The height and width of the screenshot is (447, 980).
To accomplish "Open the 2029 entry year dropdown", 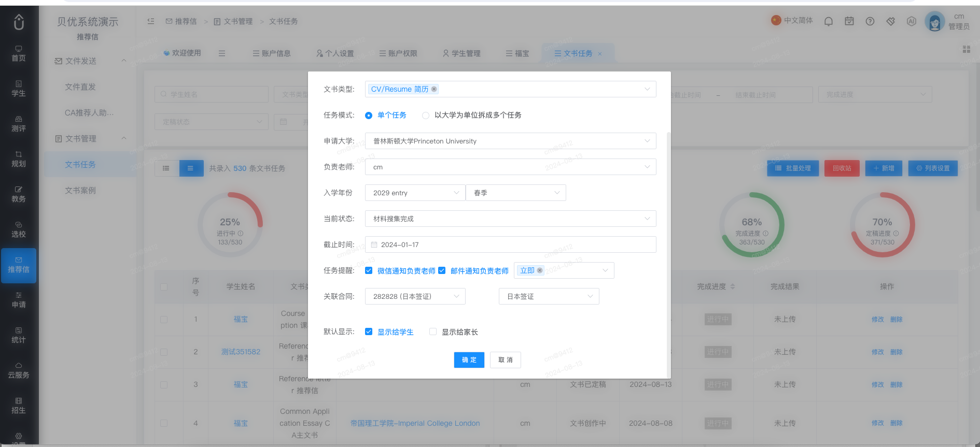I will click(415, 193).
